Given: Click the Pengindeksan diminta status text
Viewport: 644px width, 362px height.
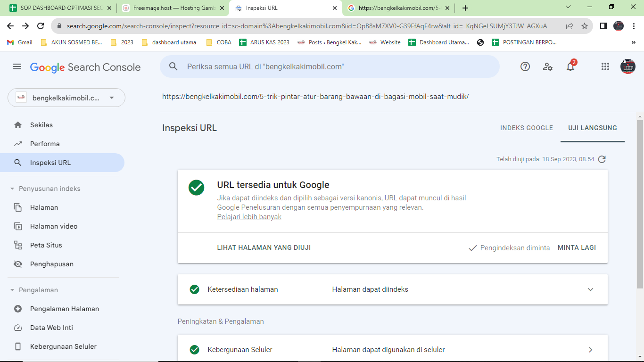Looking at the screenshot, I should [x=515, y=247].
